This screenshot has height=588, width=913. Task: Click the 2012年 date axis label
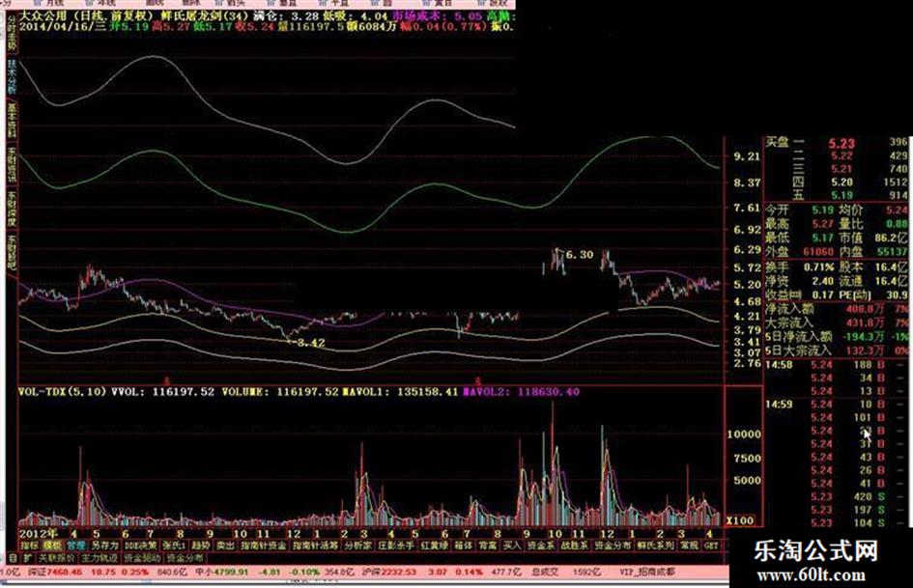[x=39, y=533]
